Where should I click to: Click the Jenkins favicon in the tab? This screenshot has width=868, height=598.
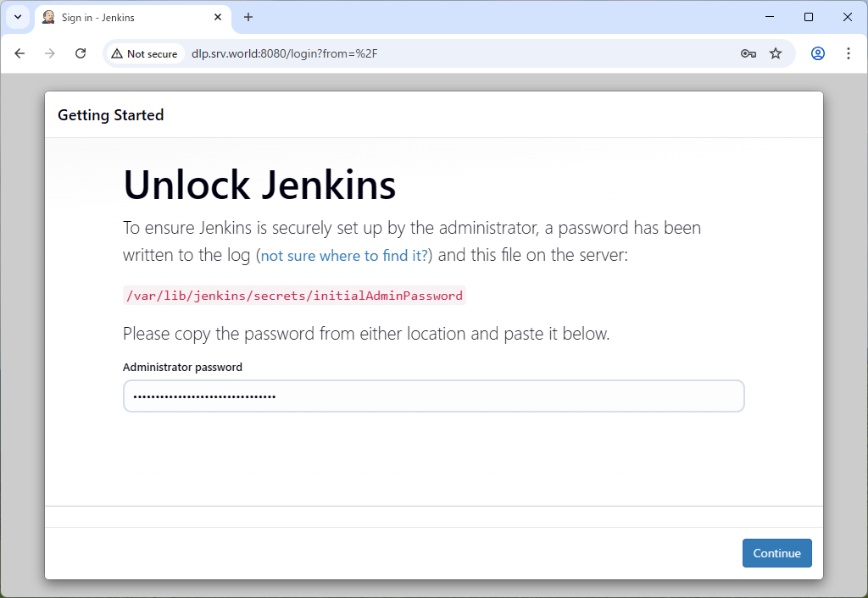(49, 18)
